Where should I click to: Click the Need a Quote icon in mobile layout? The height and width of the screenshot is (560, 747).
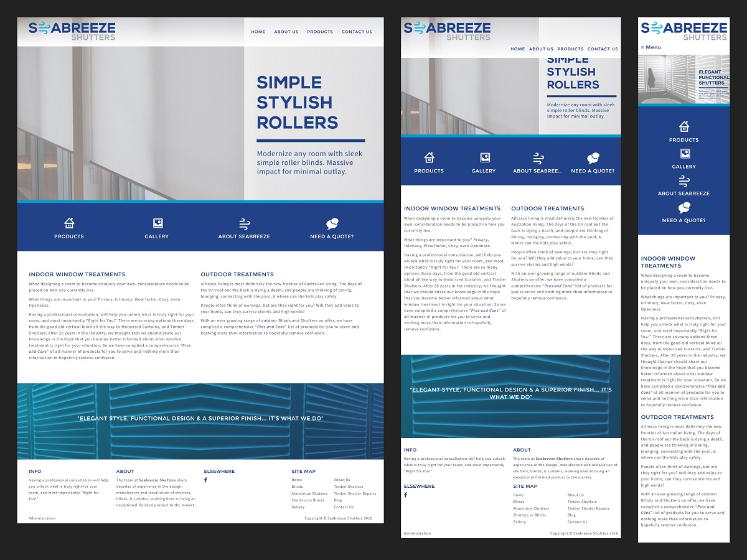point(684,207)
